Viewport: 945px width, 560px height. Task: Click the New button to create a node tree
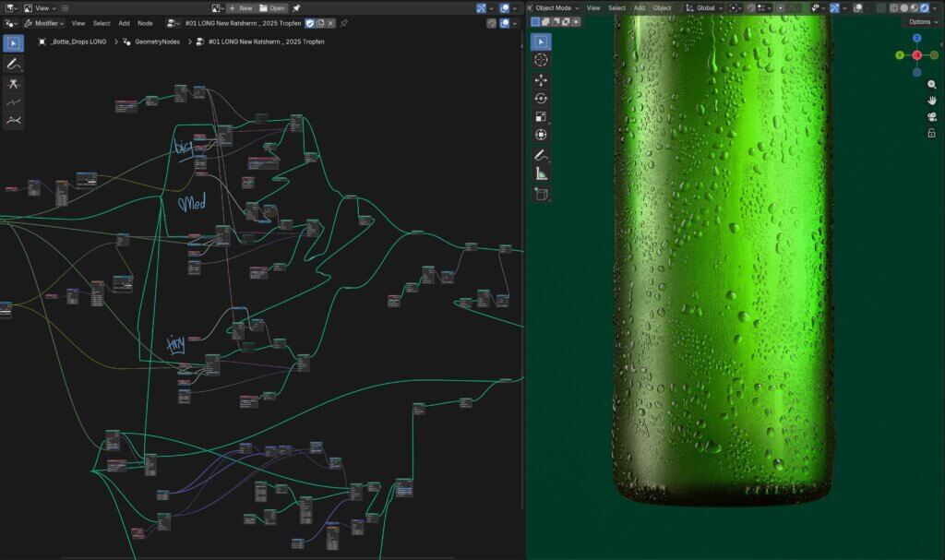point(245,8)
